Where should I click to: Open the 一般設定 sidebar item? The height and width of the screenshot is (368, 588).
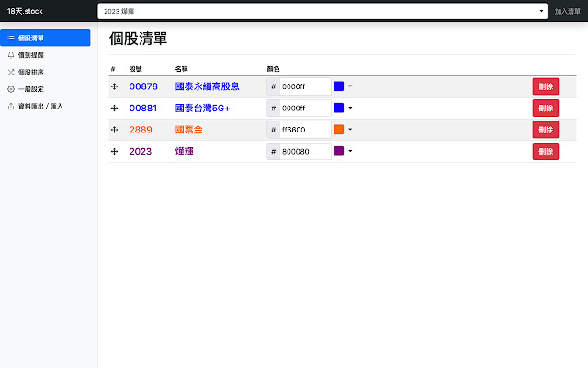(x=45, y=89)
